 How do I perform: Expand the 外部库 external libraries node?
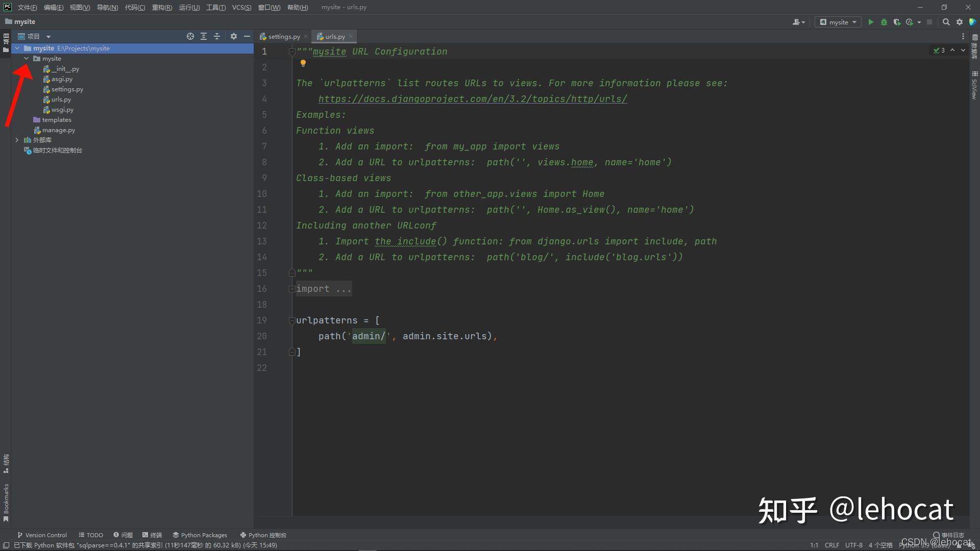tap(17, 140)
